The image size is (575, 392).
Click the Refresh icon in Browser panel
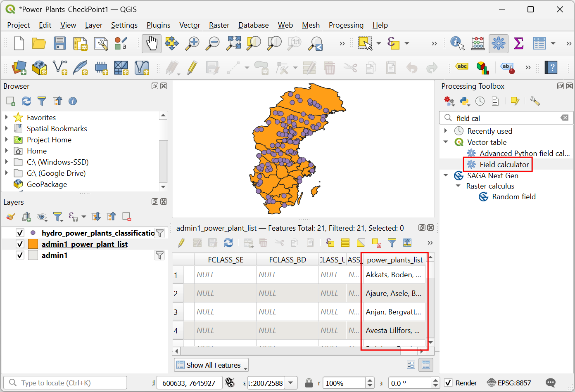coord(26,101)
